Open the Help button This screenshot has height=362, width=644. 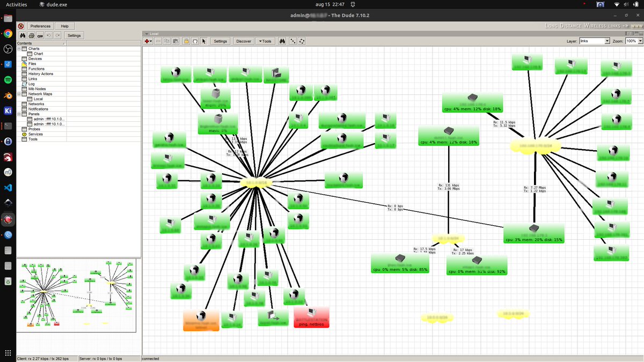tap(64, 26)
